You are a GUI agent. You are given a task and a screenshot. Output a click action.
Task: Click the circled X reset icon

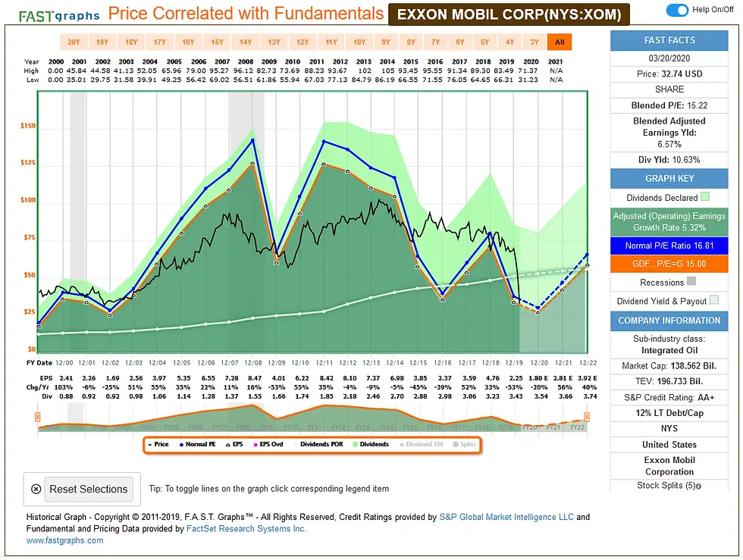pyautogui.click(x=36, y=490)
